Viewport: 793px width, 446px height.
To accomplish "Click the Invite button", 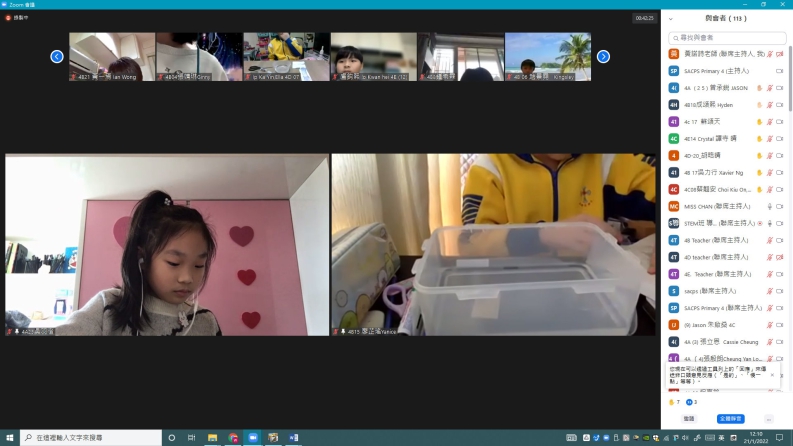I will coord(689,419).
